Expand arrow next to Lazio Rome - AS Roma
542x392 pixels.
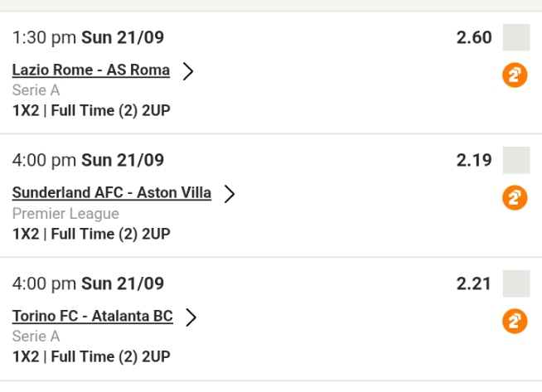(x=188, y=70)
